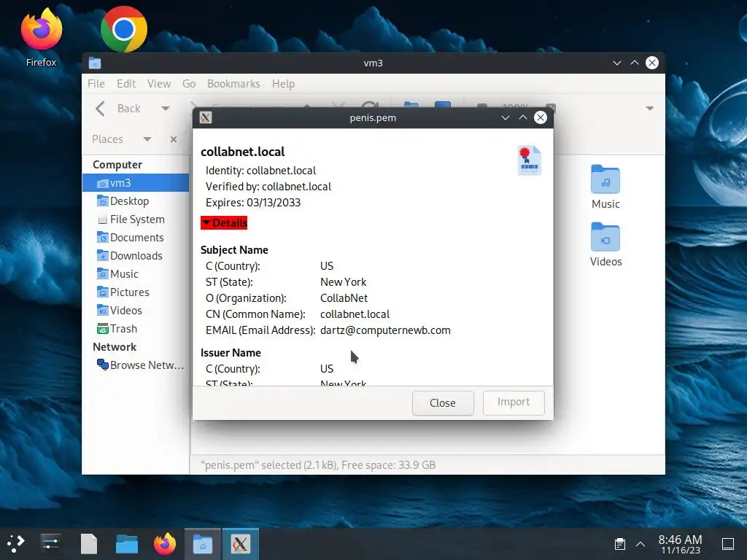Click the Import button
Screen dimensions: 747x560
pyautogui.click(x=514, y=402)
